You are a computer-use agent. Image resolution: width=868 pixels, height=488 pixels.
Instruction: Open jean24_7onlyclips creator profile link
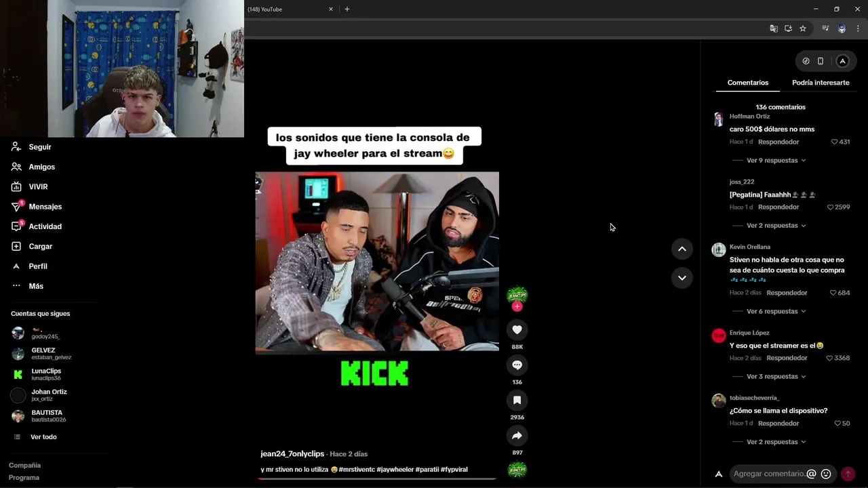pos(292,453)
